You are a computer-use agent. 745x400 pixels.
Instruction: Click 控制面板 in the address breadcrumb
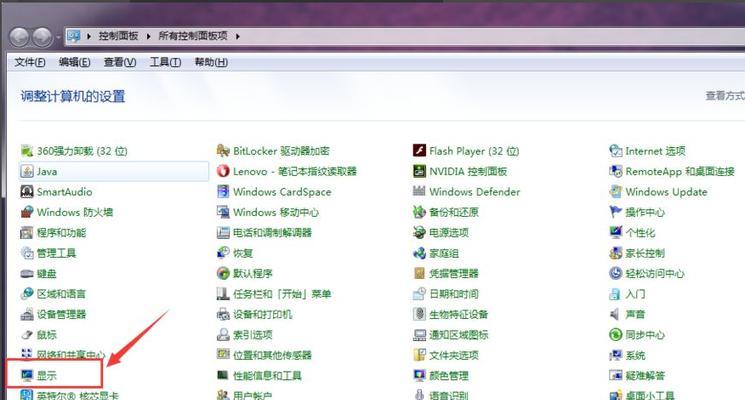pyautogui.click(x=118, y=36)
